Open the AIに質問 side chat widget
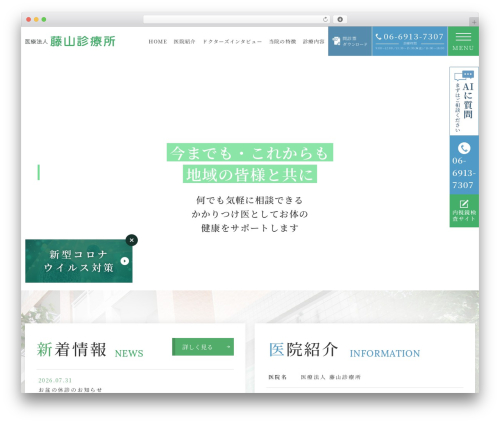 pos(464,101)
